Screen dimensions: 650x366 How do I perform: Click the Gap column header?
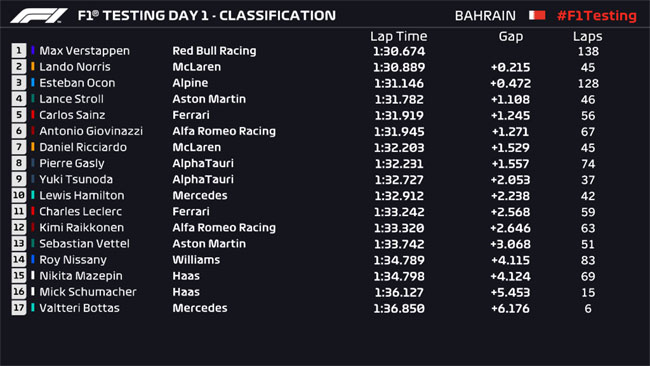(511, 36)
